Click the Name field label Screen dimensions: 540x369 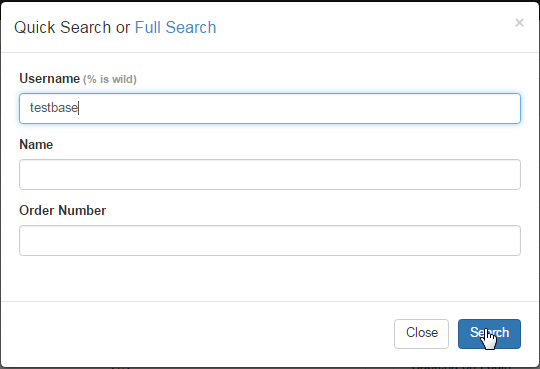pos(36,144)
